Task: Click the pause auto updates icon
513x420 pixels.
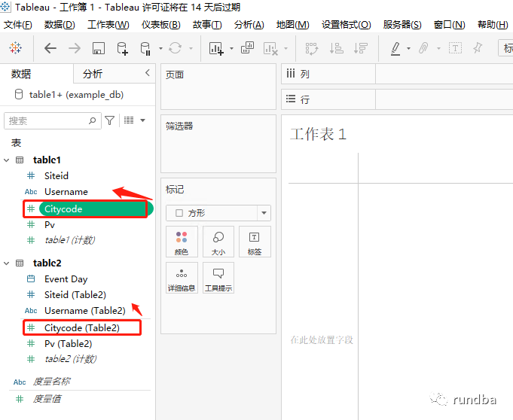Action: 145,48
